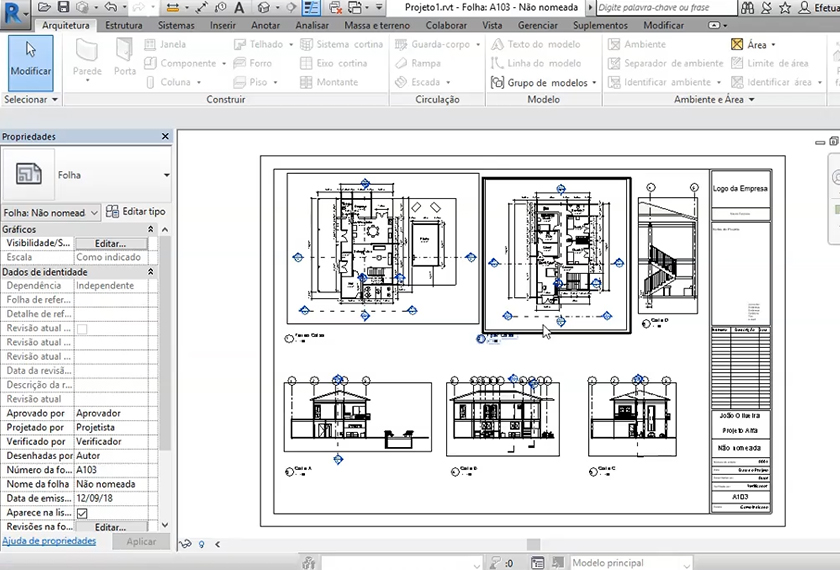Collapse the Gráficos section
Screen dimensions: 840x570
151,230
